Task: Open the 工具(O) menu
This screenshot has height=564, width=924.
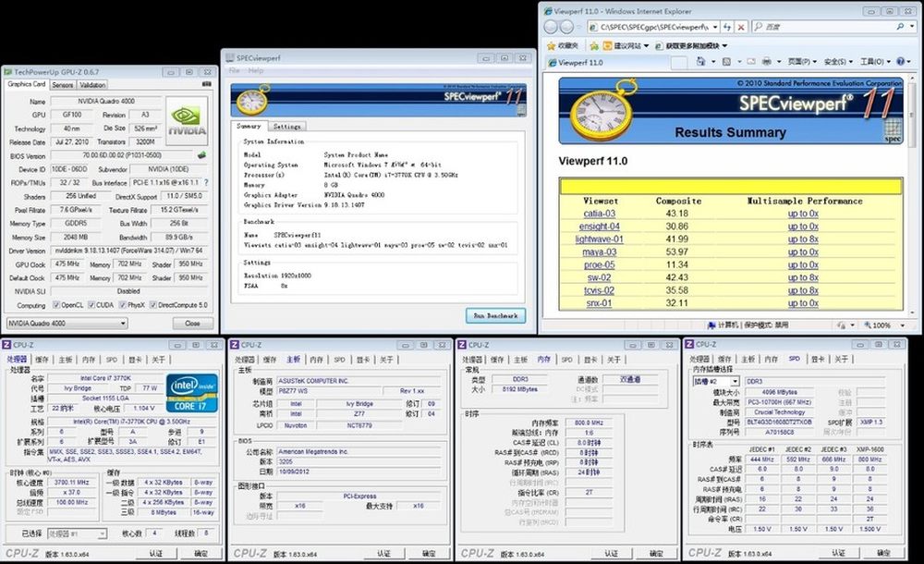Action: click(x=875, y=61)
